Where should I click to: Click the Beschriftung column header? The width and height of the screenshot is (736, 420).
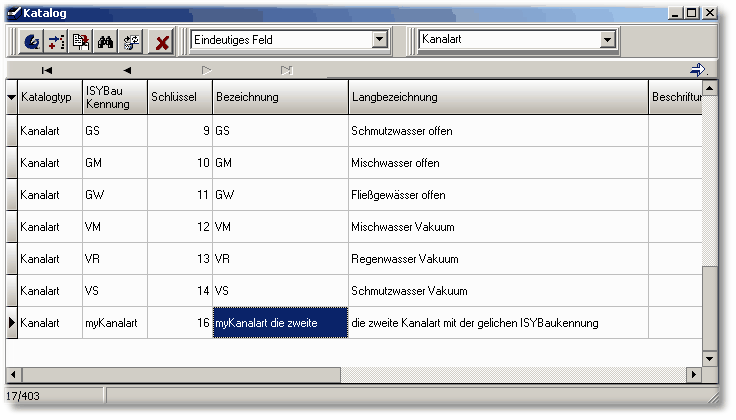[x=675, y=97]
